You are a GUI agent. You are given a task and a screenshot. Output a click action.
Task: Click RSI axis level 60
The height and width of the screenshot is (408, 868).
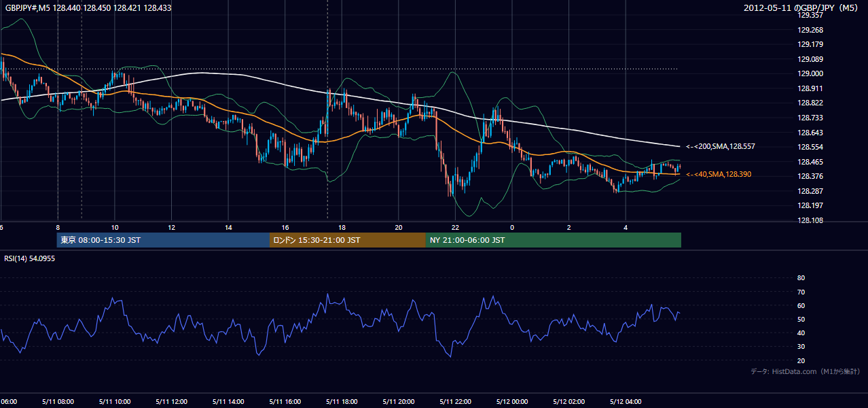[801, 305]
